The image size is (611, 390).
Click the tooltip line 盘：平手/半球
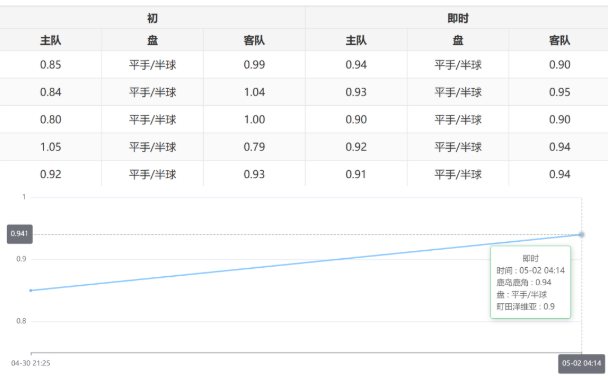pos(521,295)
